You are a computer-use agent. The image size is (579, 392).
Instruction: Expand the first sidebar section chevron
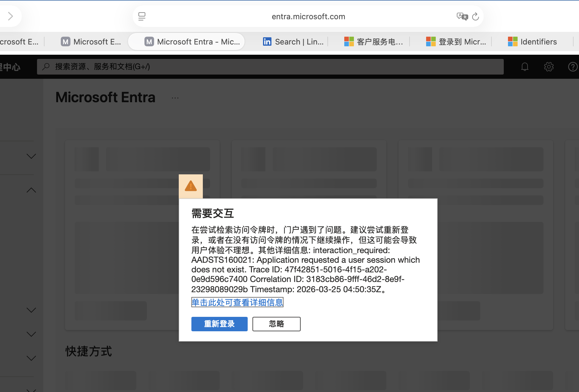31,156
